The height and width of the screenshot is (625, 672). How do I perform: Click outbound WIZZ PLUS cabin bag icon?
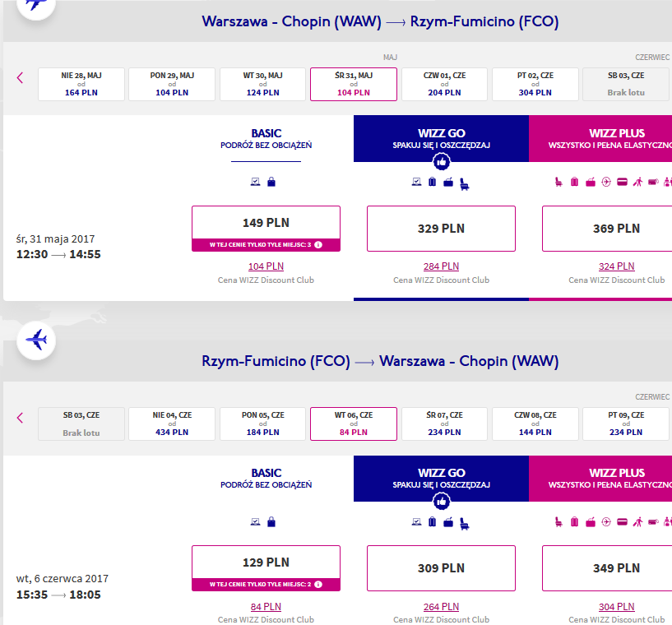[x=590, y=183]
